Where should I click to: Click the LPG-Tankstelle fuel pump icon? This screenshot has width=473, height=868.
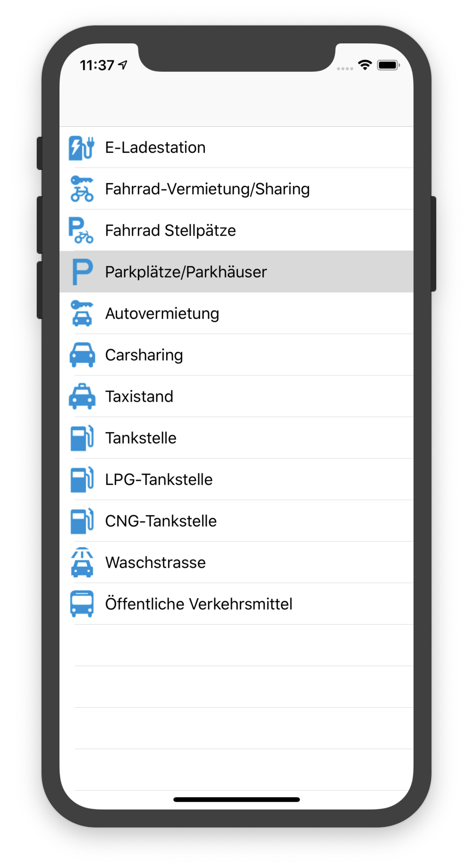tap(82, 480)
